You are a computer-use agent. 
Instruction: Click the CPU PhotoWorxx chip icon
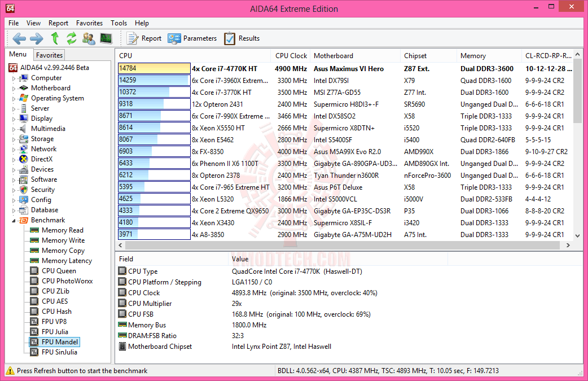pyautogui.click(x=34, y=281)
